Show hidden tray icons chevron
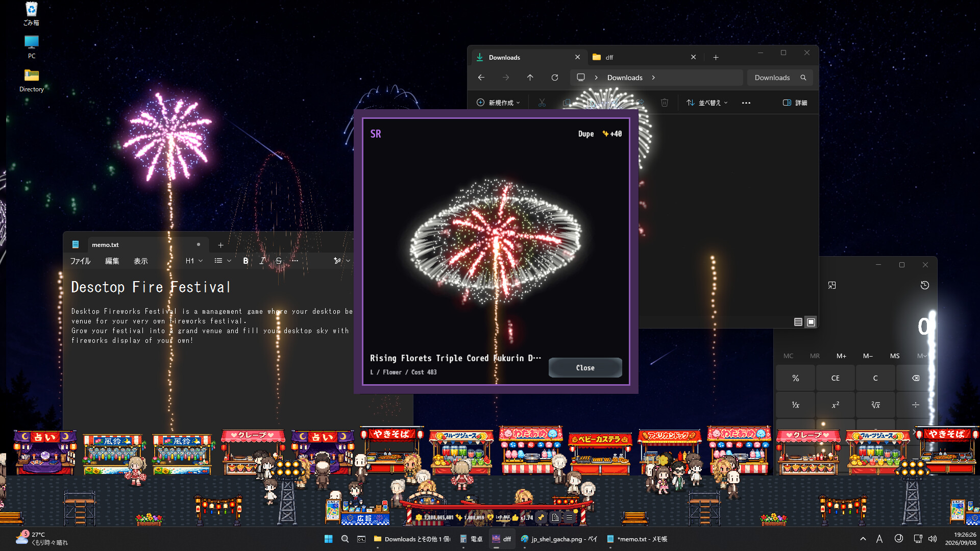 [x=863, y=539]
